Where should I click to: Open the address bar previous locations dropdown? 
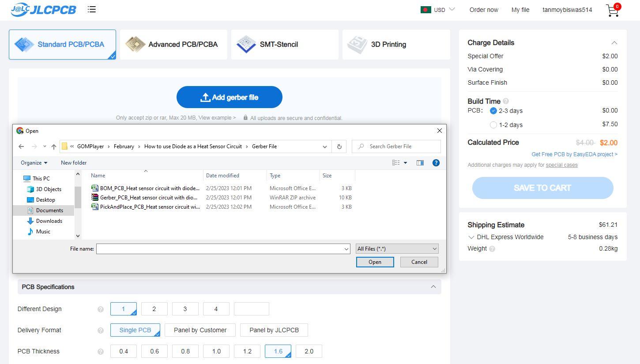[325, 146]
